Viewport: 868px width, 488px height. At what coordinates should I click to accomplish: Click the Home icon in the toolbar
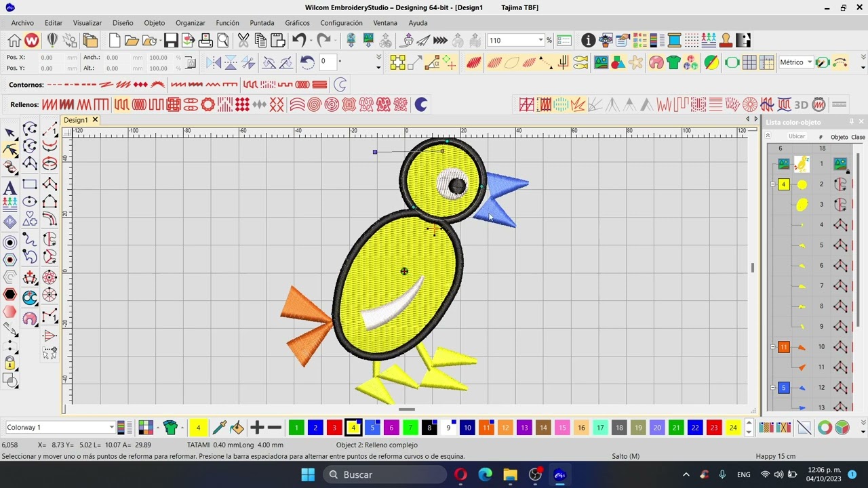(14, 41)
